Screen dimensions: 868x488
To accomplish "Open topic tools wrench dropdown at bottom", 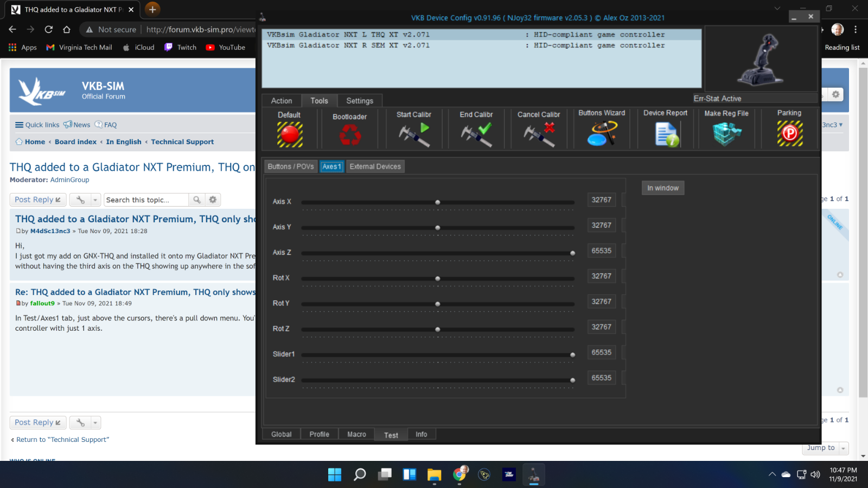I will click(85, 422).
